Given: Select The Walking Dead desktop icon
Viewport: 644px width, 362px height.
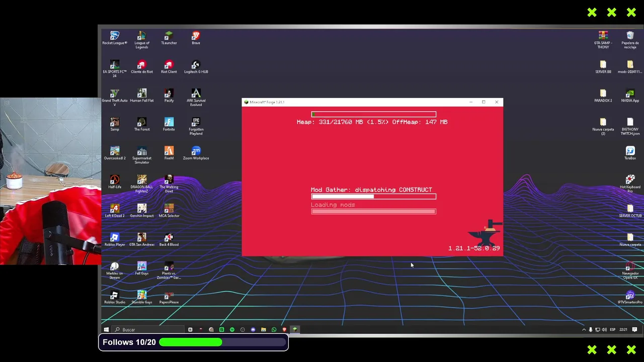Looking at the screenshot, I should click(169, 184).
